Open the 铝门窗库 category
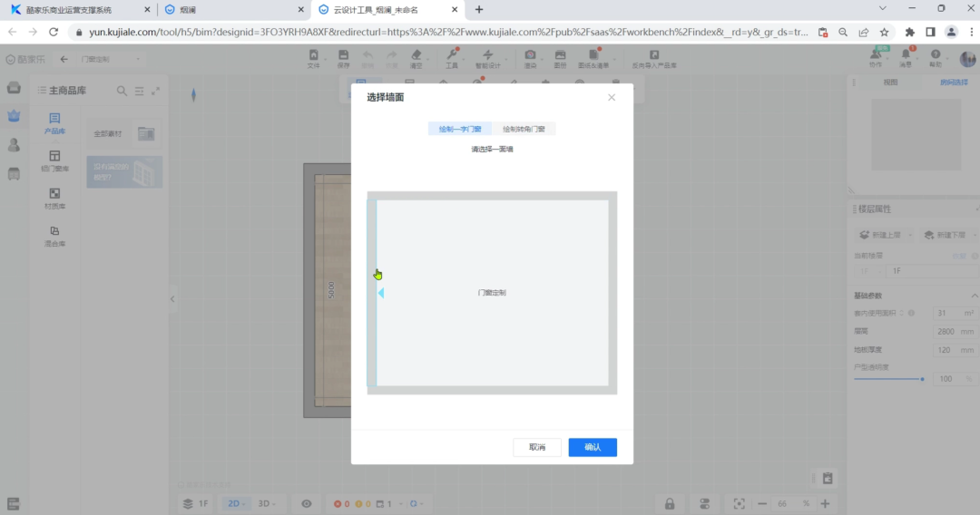This screenshot has width=980, height=515. (54, 161)
